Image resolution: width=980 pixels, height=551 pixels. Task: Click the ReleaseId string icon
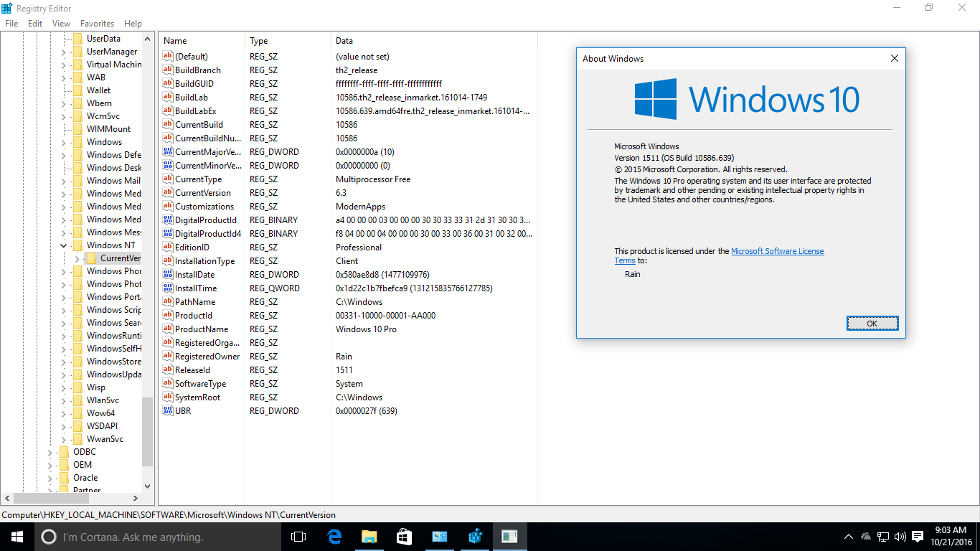pos(168,369)
